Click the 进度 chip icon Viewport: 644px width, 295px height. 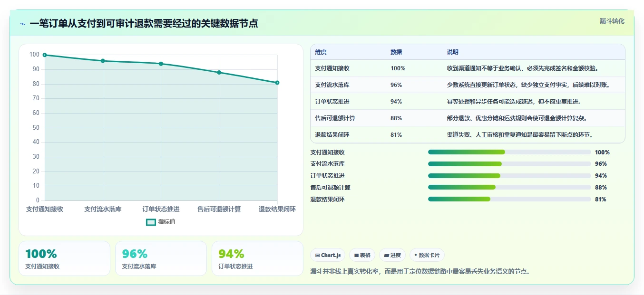click(x=387, y=255)
